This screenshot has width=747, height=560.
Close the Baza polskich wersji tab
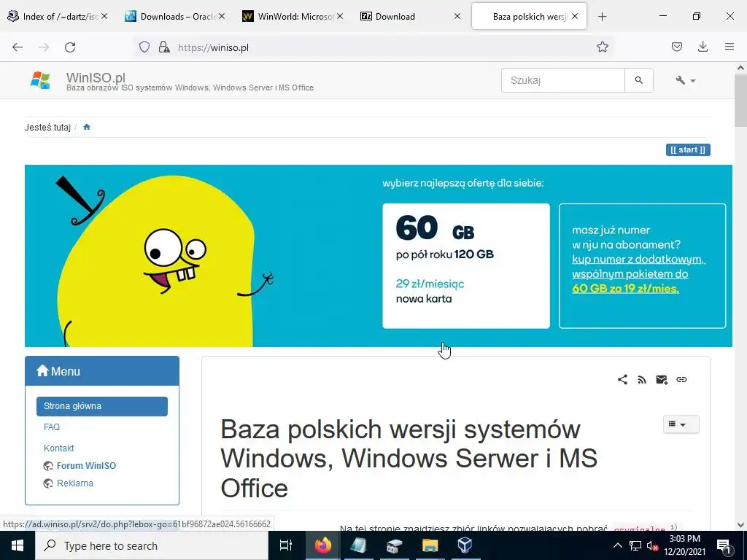[575, 16]
